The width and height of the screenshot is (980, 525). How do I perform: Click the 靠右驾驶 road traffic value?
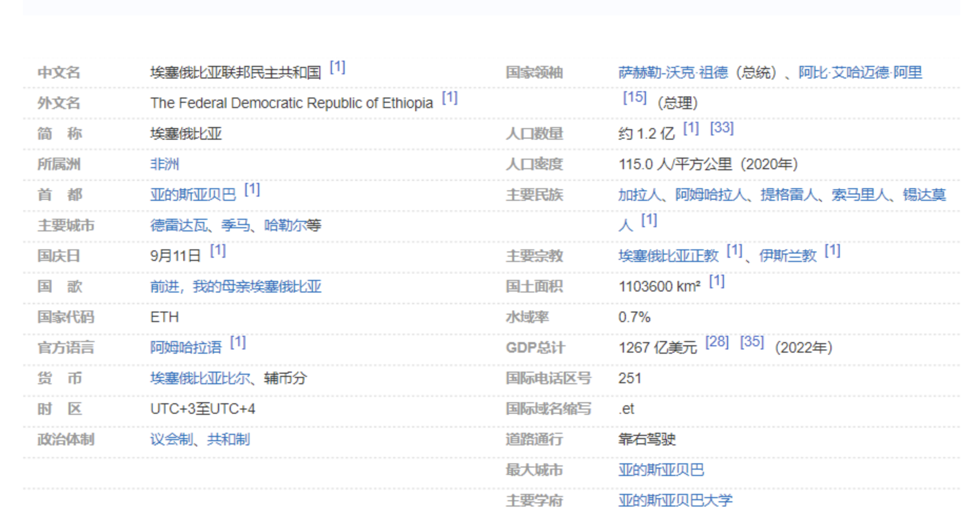[x=647, y=440]
